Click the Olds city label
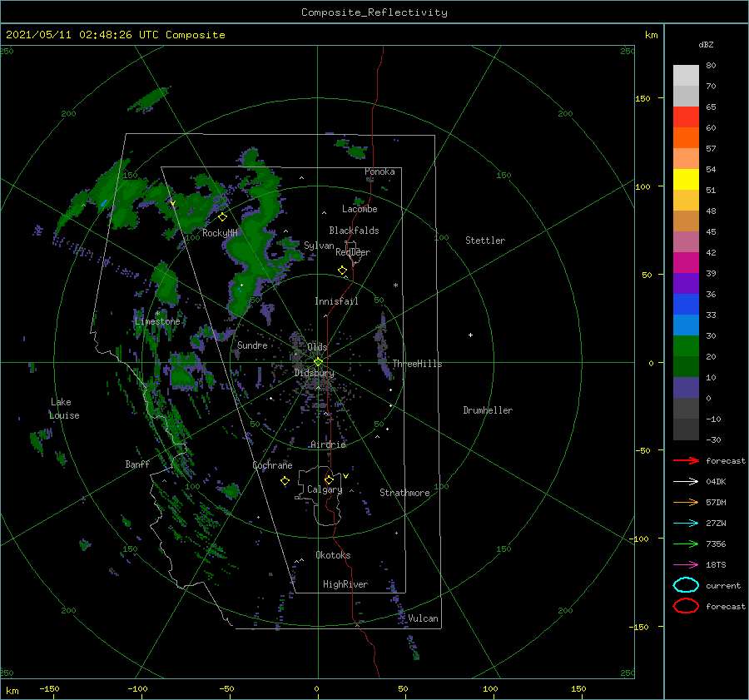The image size is (749, 700). (317, 347)
